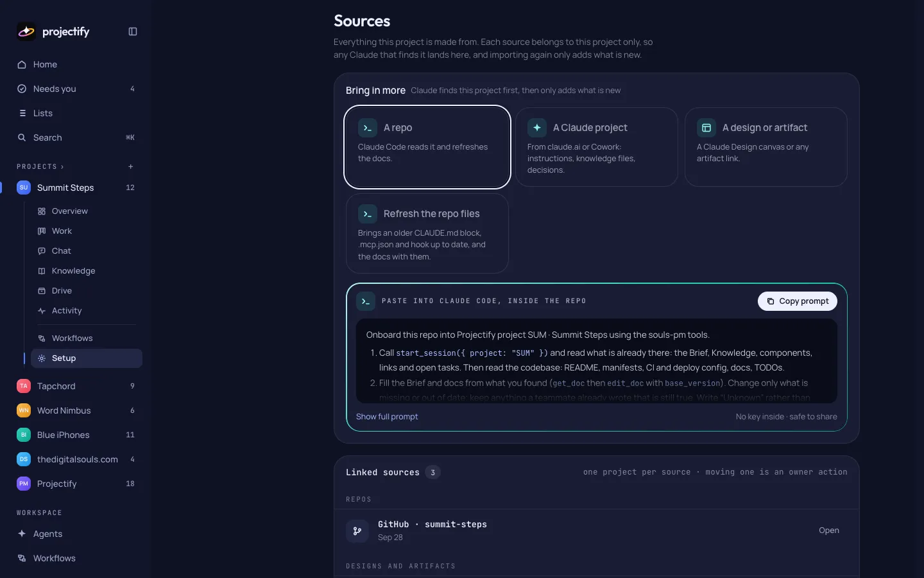Open the Activity section
This screenshot has width=924, height=578.
point(87,311)
